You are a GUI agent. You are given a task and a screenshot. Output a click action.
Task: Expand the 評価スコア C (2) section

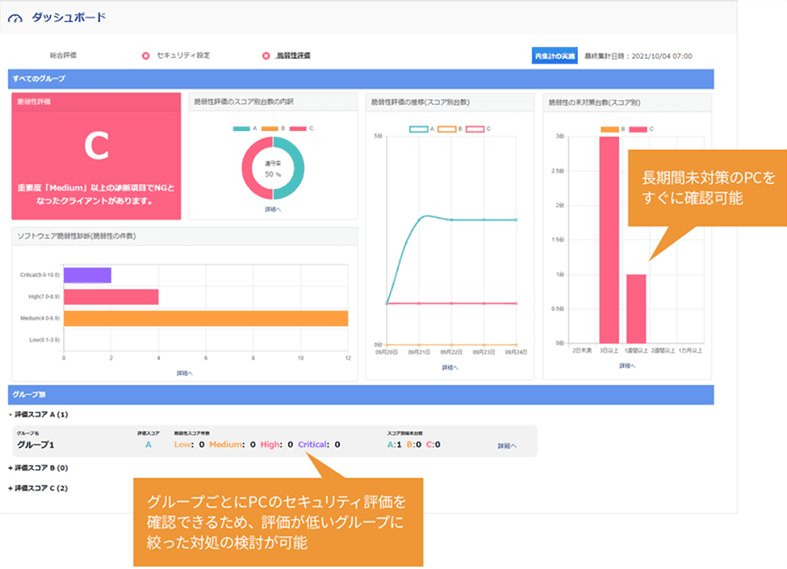tap(38, 488)
